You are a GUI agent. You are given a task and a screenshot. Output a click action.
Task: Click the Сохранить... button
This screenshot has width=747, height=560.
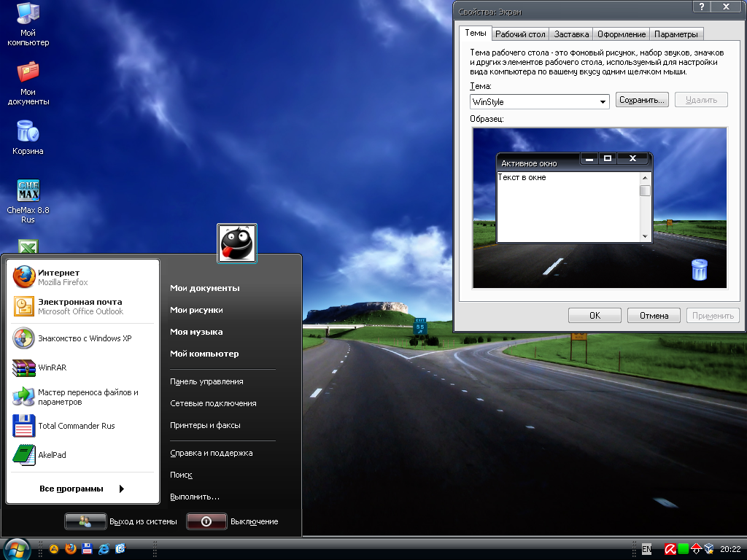pos(642,100)
